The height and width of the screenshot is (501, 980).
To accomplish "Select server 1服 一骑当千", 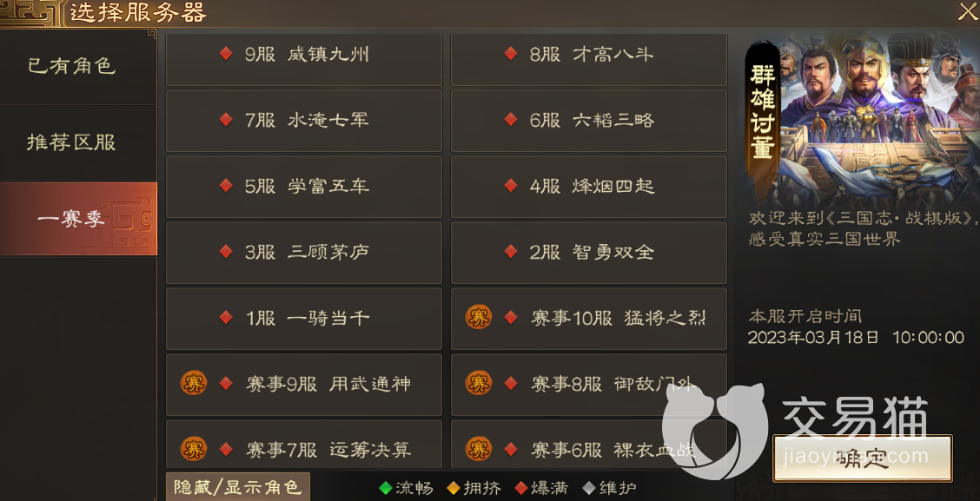I will 304,319.
